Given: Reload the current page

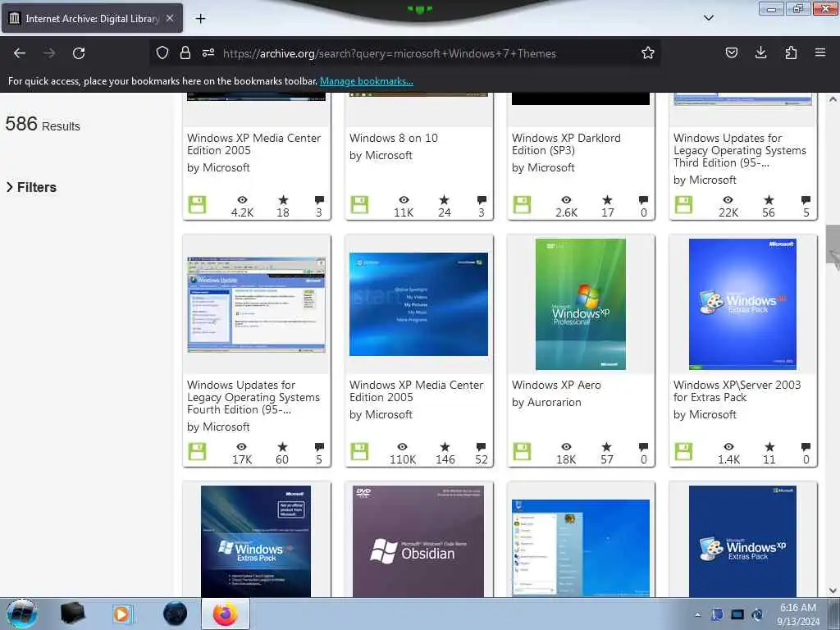Looking at the screenshot, I should 79,53.
